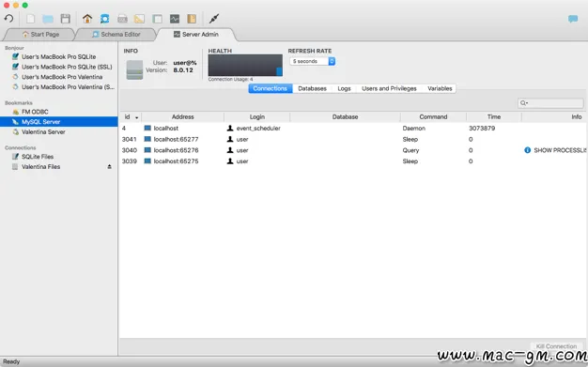Click the SQL editor toolbar icon
This screenshot has height=367, width=588.
click(122, 19)
